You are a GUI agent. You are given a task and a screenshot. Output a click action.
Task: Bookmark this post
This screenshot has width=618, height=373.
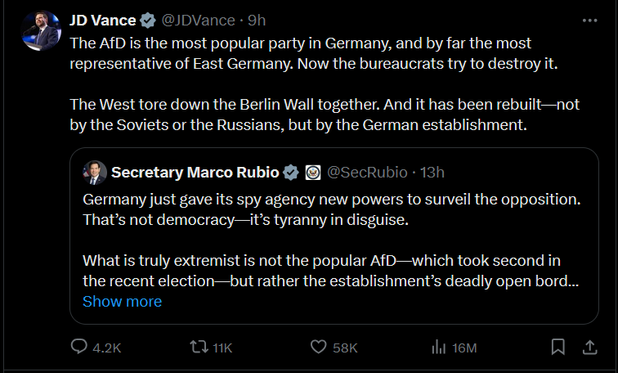(x=558, y=347)
